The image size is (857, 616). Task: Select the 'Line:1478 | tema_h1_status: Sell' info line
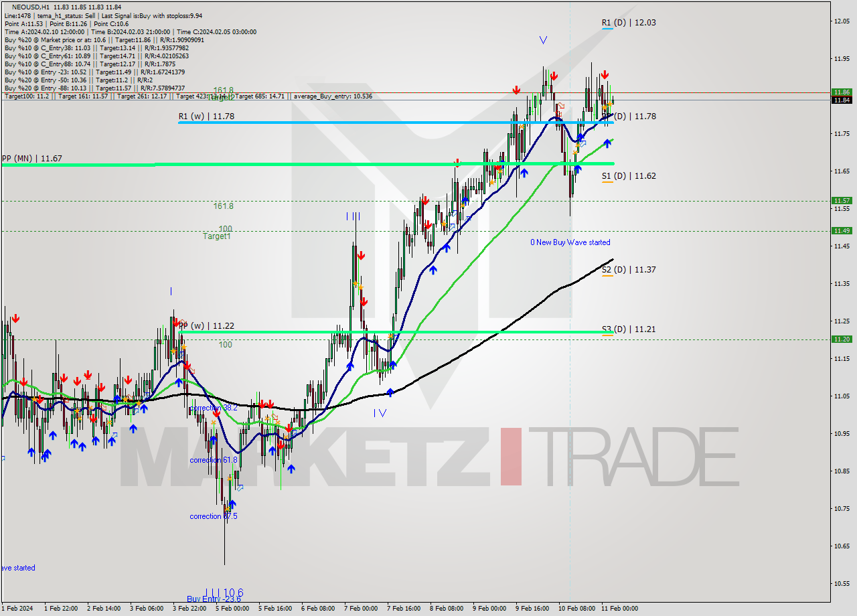(103, 15)
